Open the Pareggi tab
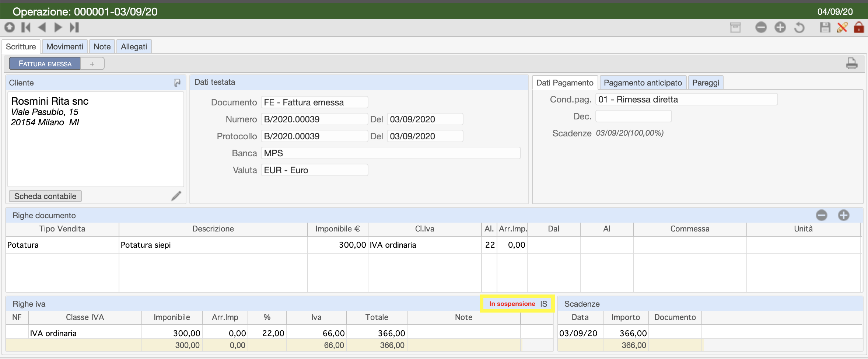This screenshot has width=868, height=359. (706, 83)
